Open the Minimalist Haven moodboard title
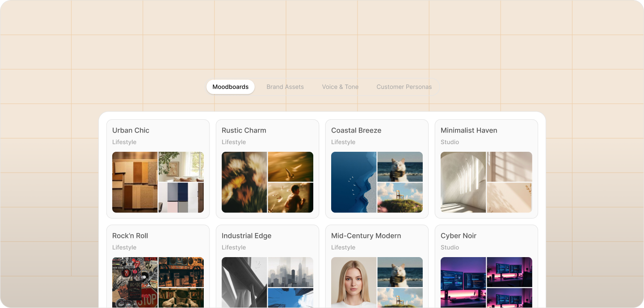This screenshot has width=644, height=308. (469, 130)
